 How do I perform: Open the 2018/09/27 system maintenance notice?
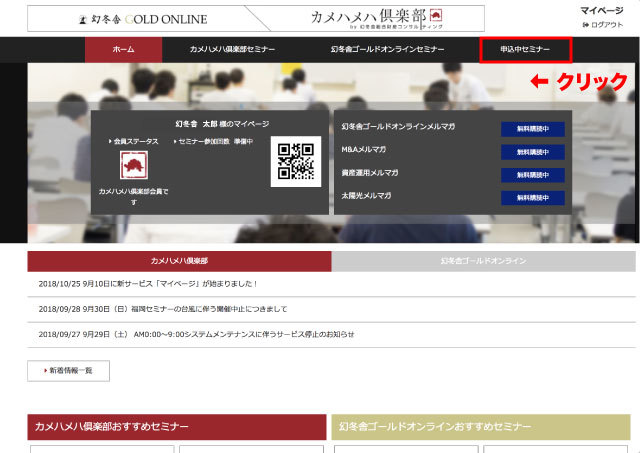[195, 334]
